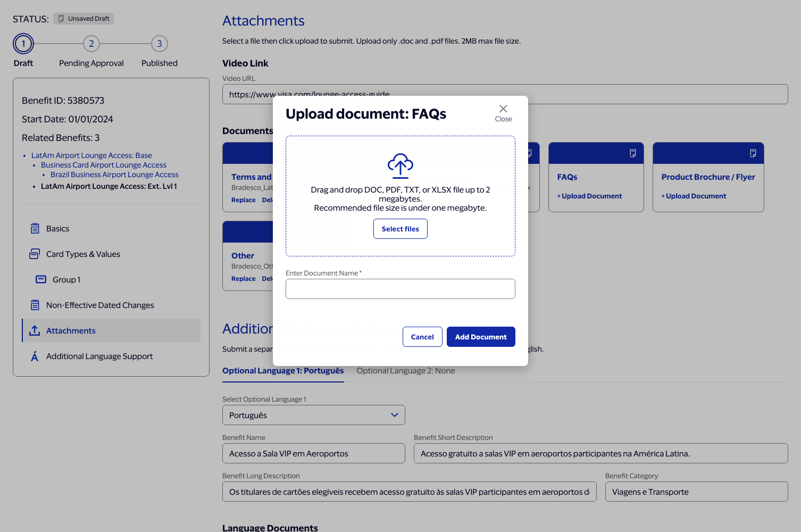Click the Benefit Name field
This screenshot has width=801, height=532.
[x=314, y=453]
